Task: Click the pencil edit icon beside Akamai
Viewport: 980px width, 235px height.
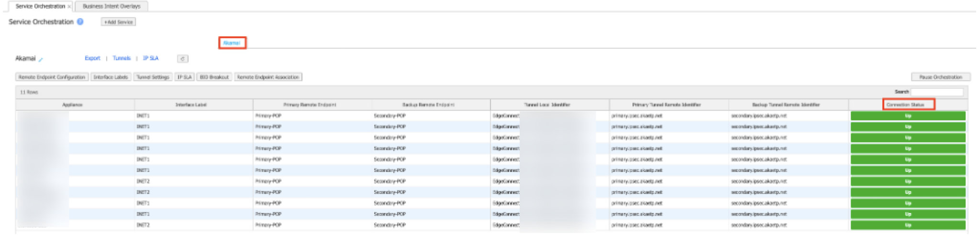Action: [x=41, y=60]
